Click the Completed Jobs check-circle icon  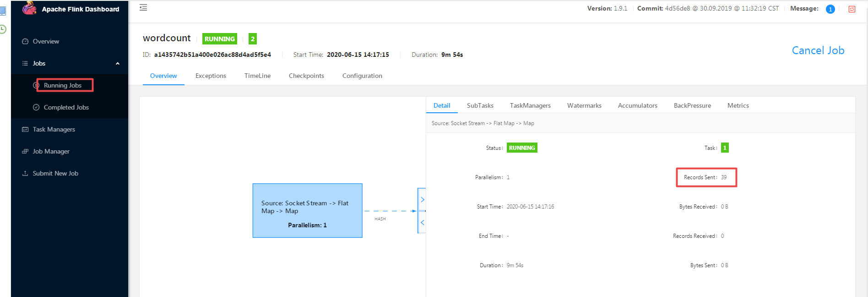pyautogui.click(x=36, y=107)
